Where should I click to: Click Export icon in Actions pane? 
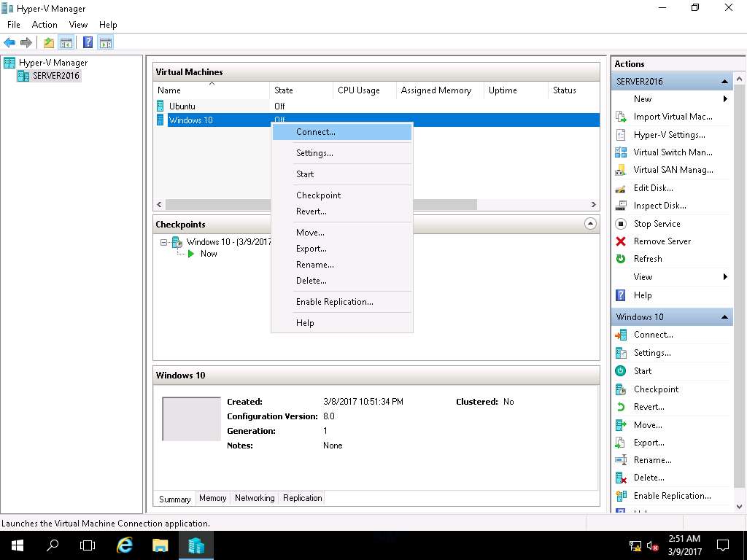621,443
